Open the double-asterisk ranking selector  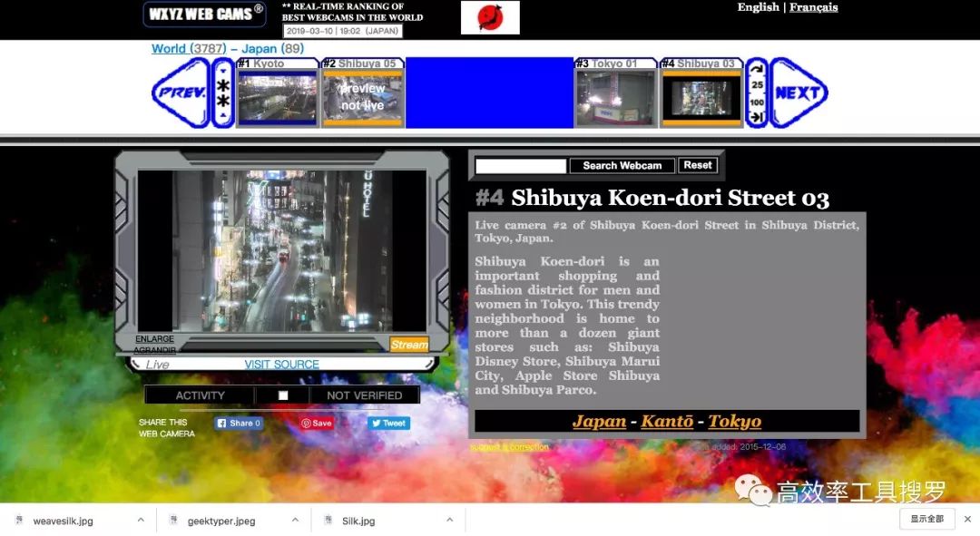(x=223, y=93)
